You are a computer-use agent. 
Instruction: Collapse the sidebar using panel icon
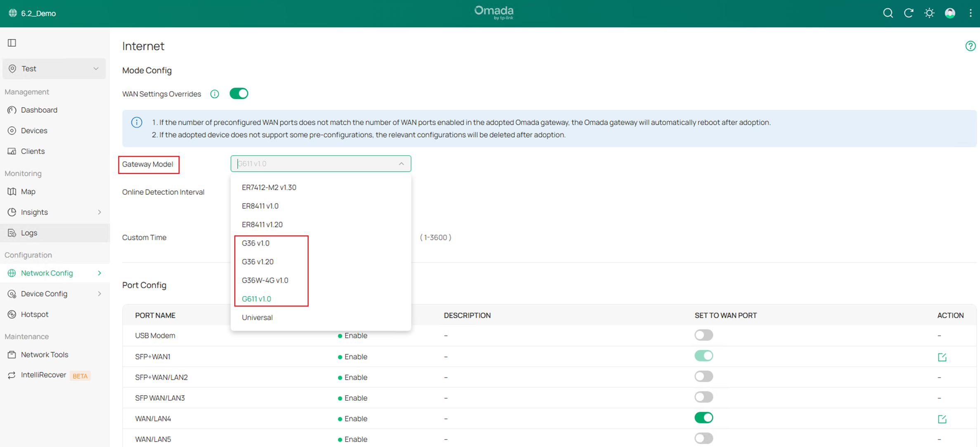pyautogui.click(x=12, y=43)
